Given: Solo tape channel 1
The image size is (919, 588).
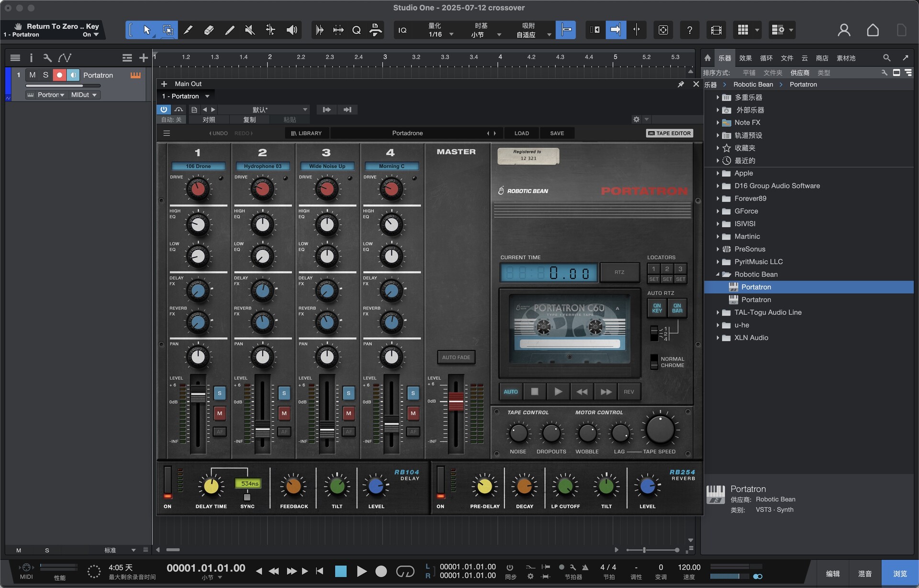Looking at the screenshot, I should pyautogui.click(x=220, y=393).
